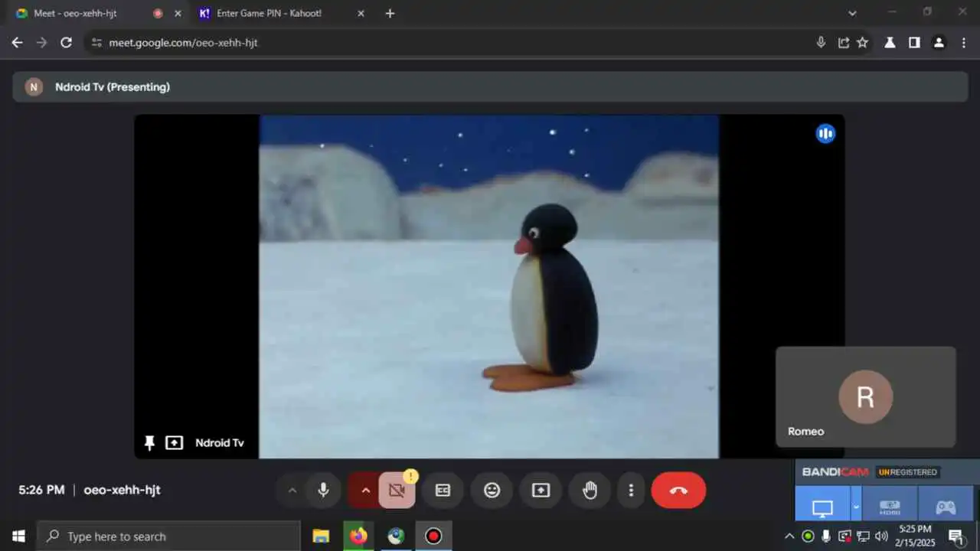This screenshot has width=980, height=551.
Task: Open emoji reactions button
Action: [492, 491]
